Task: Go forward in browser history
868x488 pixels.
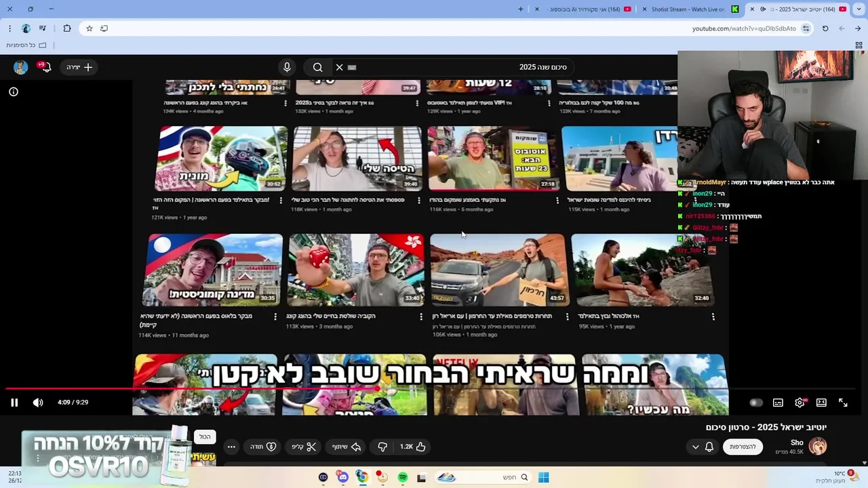Action: (842, 28)
